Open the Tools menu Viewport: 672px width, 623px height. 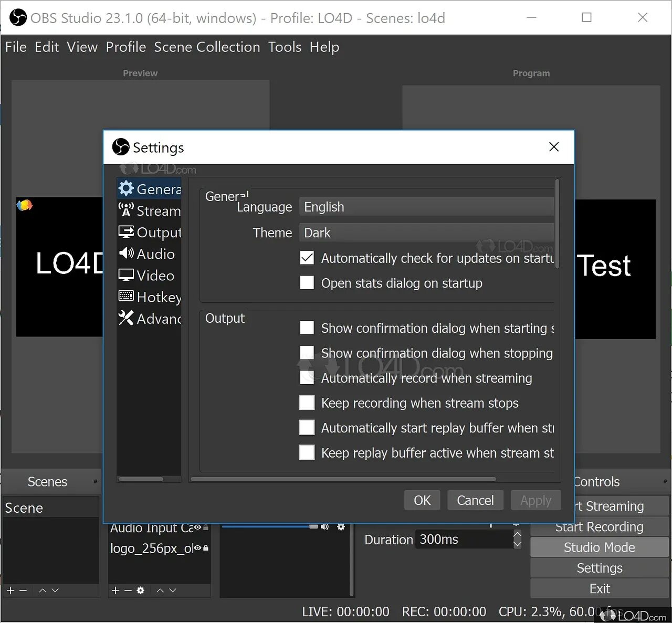tap(285, 47)
